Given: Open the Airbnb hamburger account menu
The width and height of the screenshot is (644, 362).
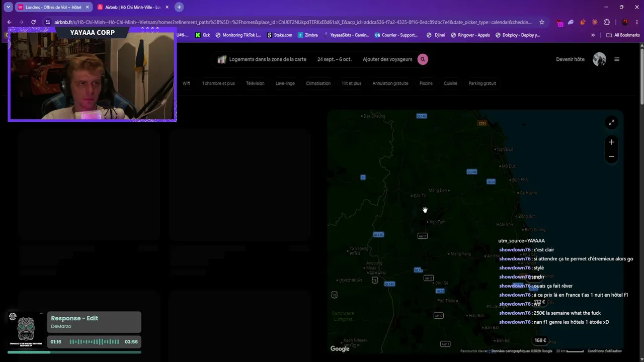Looking at the screenshot, I should click(x=617, y=59).
